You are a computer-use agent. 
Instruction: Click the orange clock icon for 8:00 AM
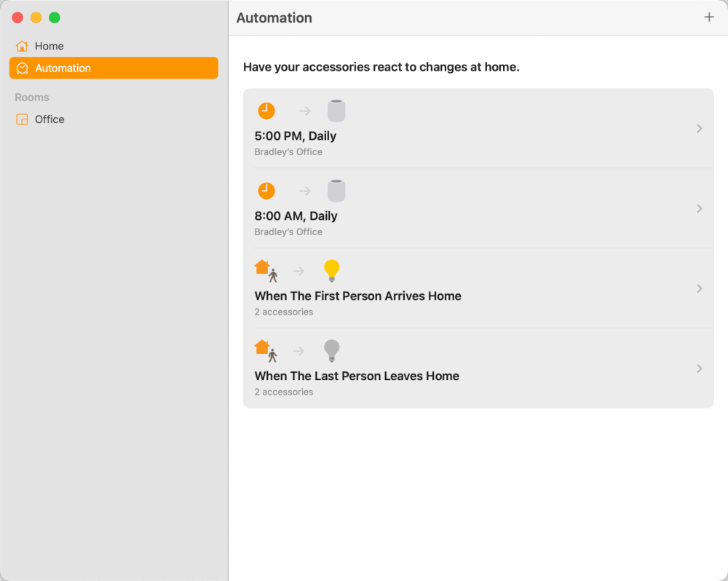pos(266,191)
